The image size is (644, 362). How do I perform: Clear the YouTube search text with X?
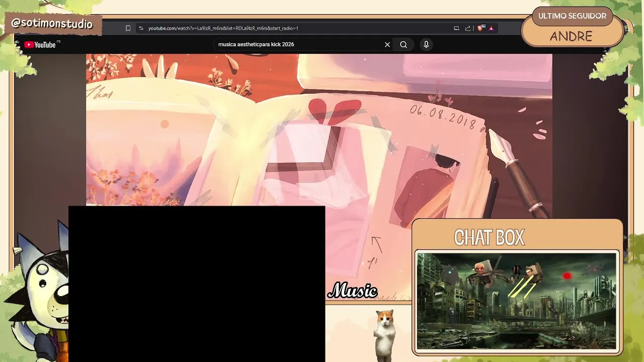(387, 44)
